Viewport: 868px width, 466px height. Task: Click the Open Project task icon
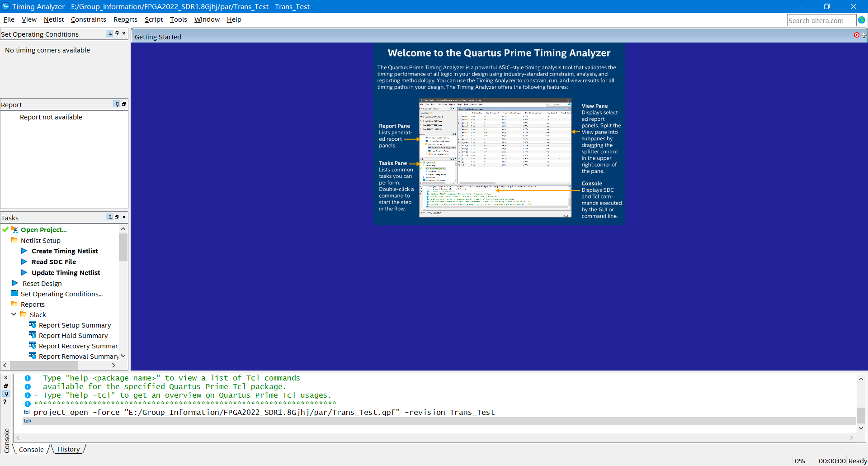14,229
